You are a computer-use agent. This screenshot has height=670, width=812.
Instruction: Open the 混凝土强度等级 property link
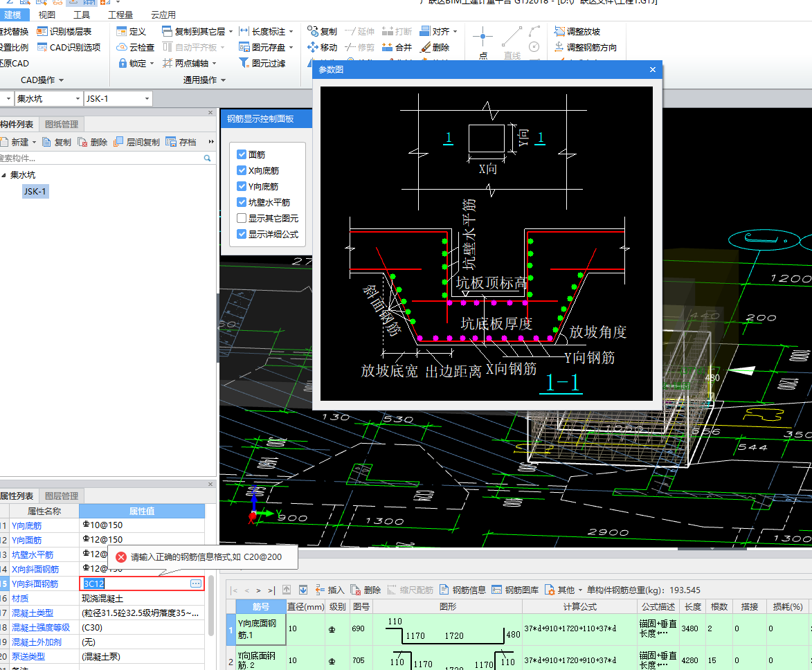point(40,627)
